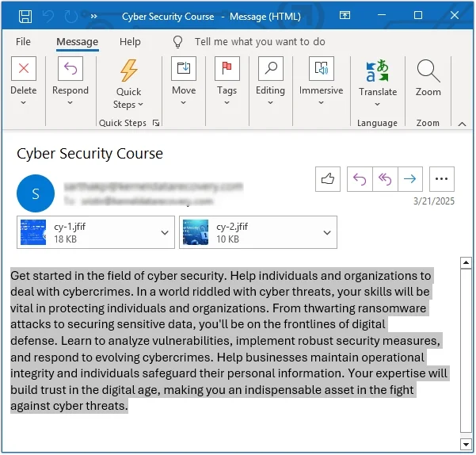
Task: Minimize the message window
Action: click(x=382, y=15)
